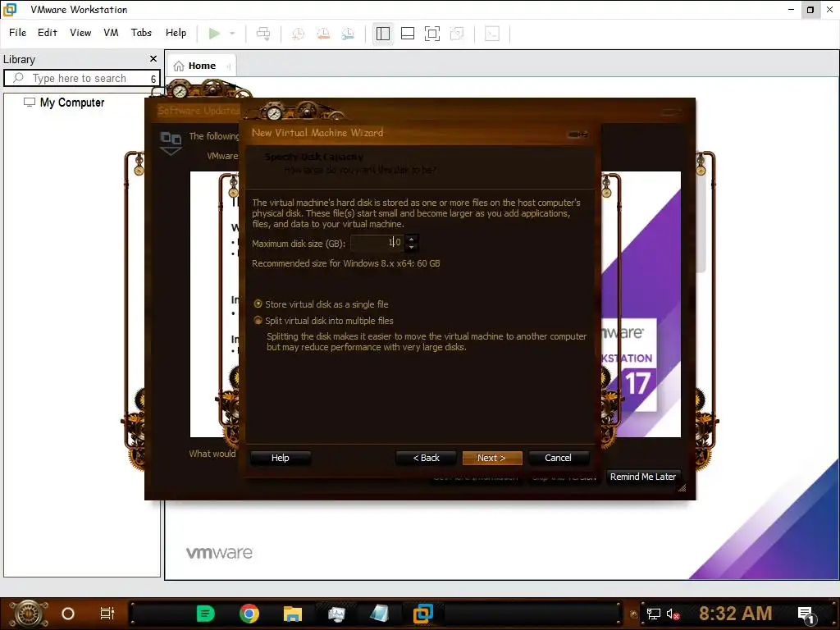Click the wizard Help button

click(x=281, y=458)
